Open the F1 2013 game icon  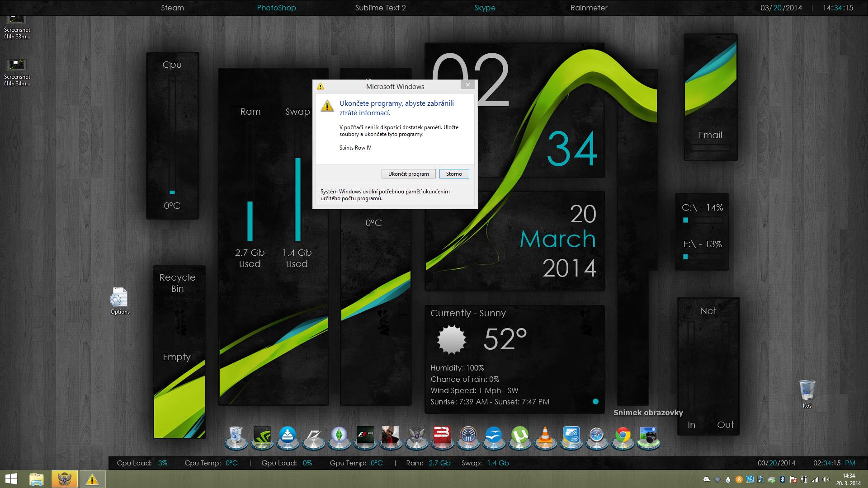click(x=365, y=436)
